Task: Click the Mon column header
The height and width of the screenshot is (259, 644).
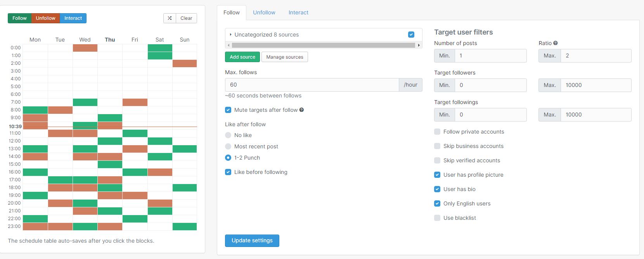Action: (x=35, y=40)
